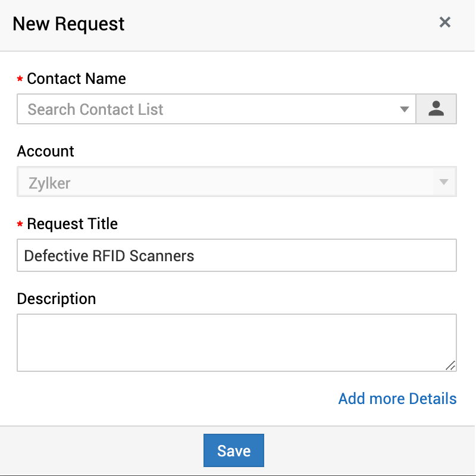
Task: Click the Search Contact List field
Action: click(208, 109)
